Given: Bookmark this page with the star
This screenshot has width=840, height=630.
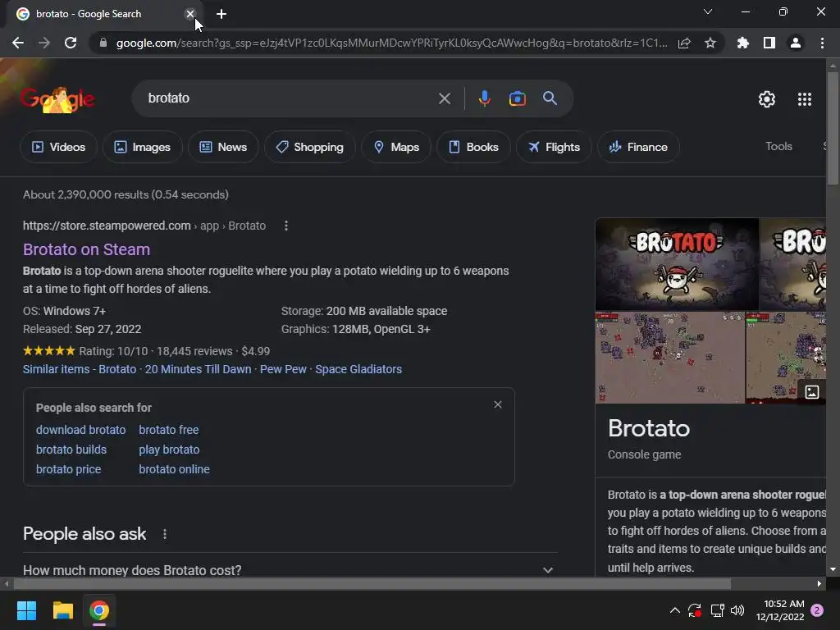Looking at the screenshot, I should tap(710, 43).
